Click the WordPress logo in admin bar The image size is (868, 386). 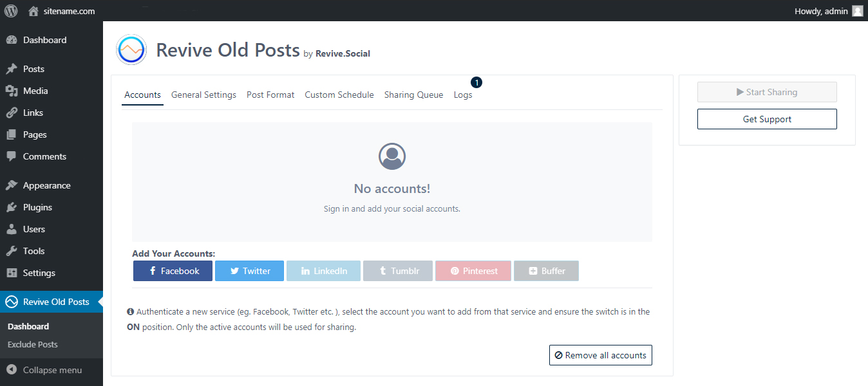[x=11, y=11]
